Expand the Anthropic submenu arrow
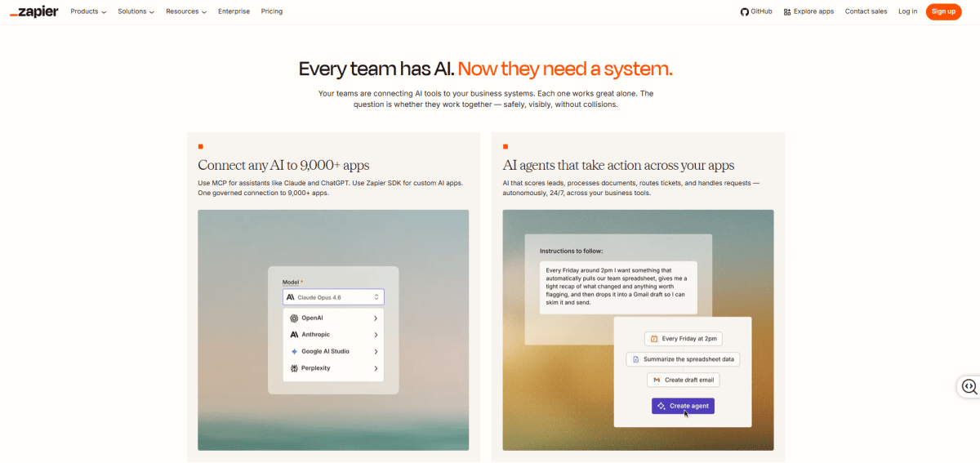Viewport: 980px width, 463px height. click(x=376, y=335)
